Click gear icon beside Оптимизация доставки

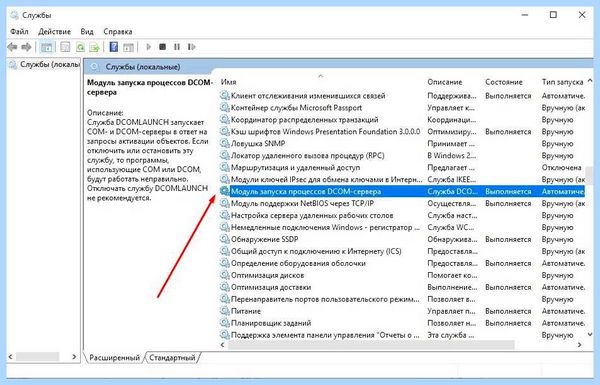[225, 287]
